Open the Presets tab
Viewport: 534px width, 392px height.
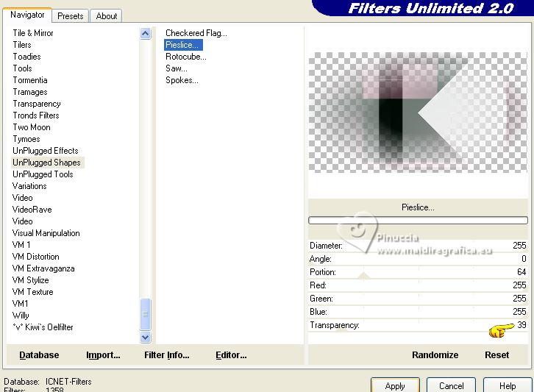tap(71, 16)
